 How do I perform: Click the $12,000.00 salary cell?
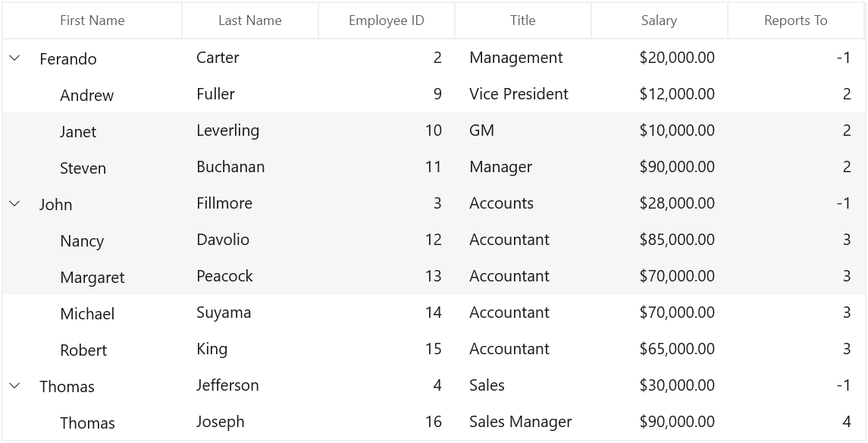coord(660,94)
